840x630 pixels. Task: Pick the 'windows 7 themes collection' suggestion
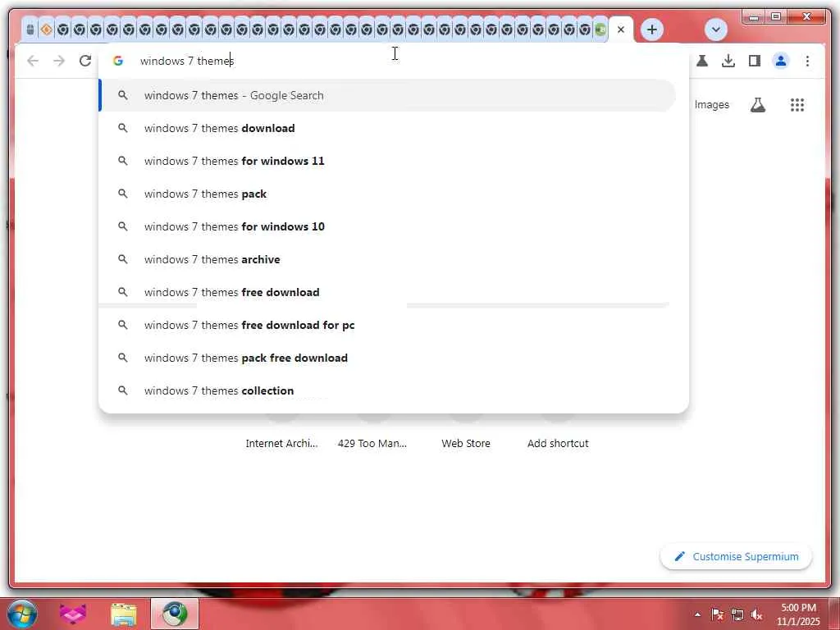coord(387,390)
